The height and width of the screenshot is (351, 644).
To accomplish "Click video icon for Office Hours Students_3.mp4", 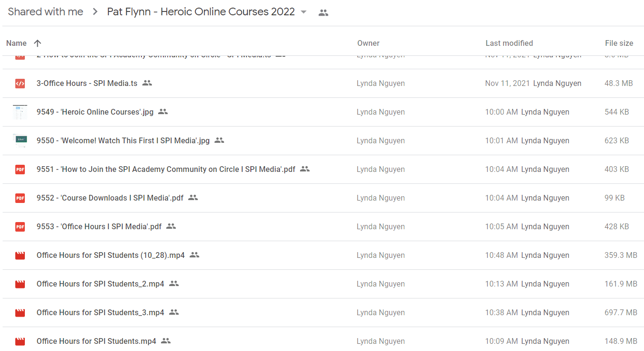I will 20,312.
